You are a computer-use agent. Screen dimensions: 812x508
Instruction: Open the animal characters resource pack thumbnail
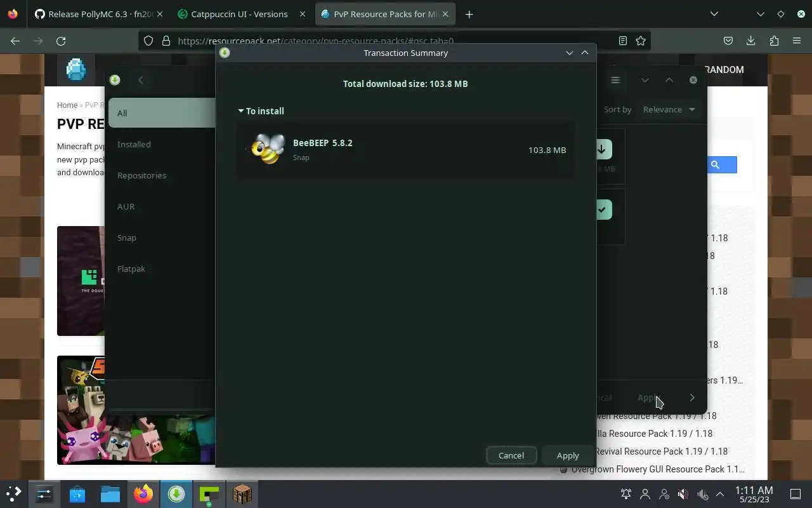coord(136,410)
